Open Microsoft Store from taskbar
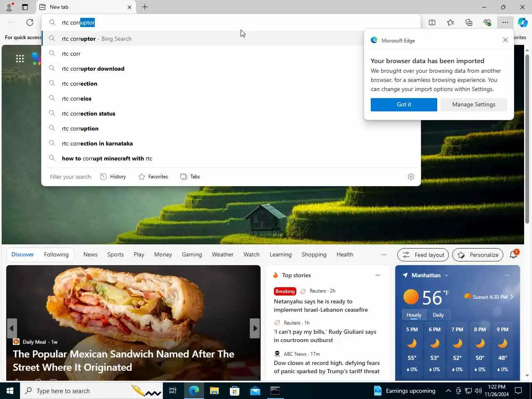 [x=235, y=391]
